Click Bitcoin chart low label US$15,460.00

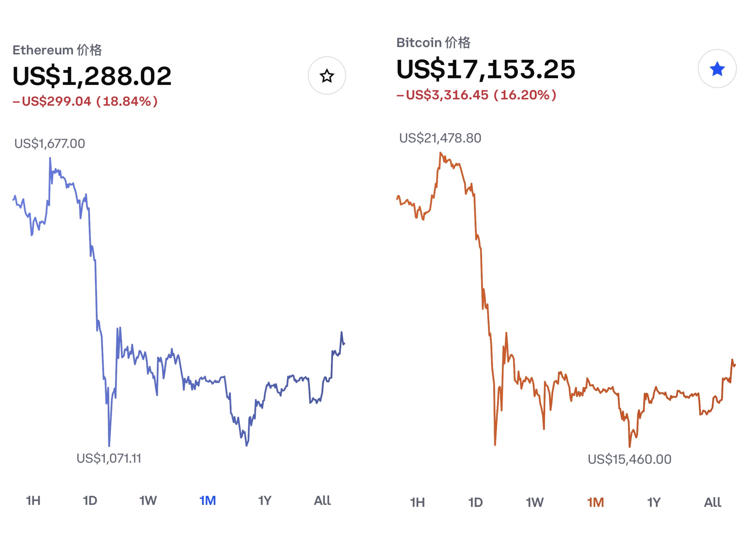tap(629, 459)
